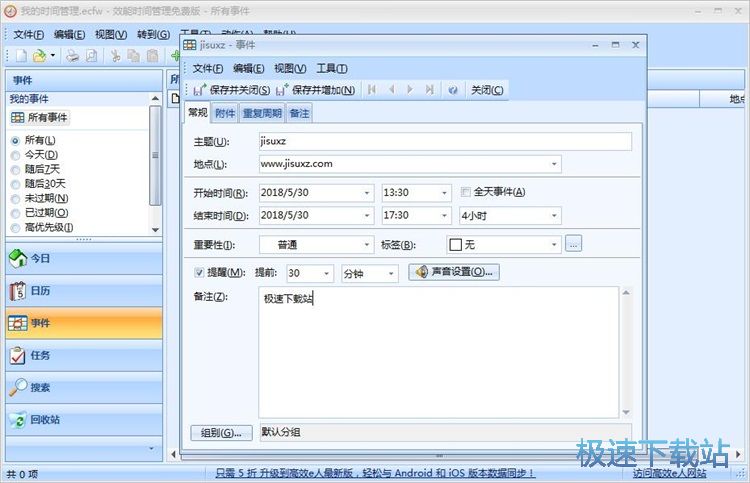Click the Open folder icon in main toolbar

click(x=39, y=56)
